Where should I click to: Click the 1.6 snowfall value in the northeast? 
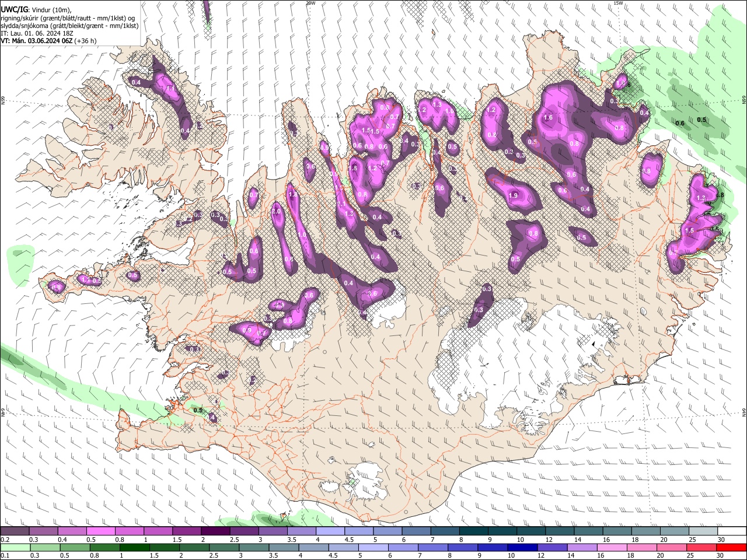click(x=548, y=118)
